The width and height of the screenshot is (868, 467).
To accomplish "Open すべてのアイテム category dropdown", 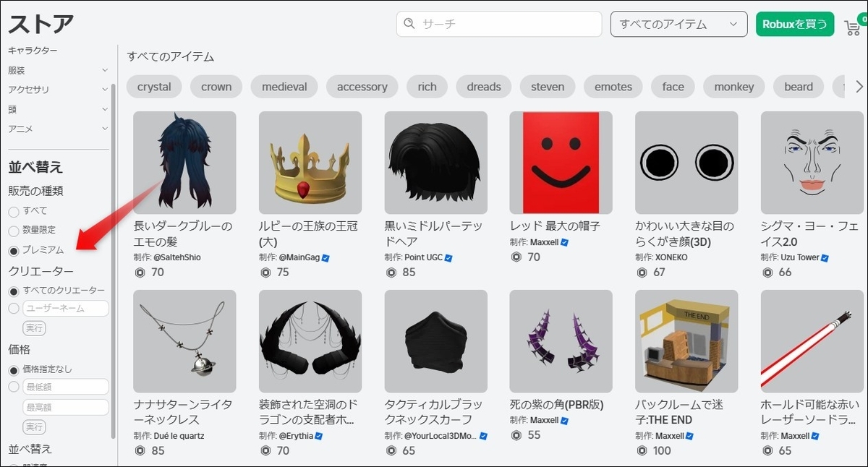I will click(x=678, y=24).
